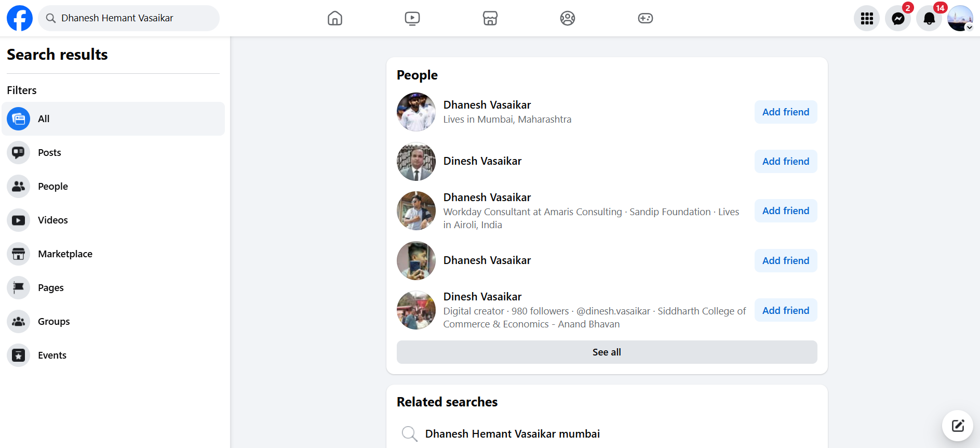Open the notifications bell
980x448 pixels.
click(929, 19)
